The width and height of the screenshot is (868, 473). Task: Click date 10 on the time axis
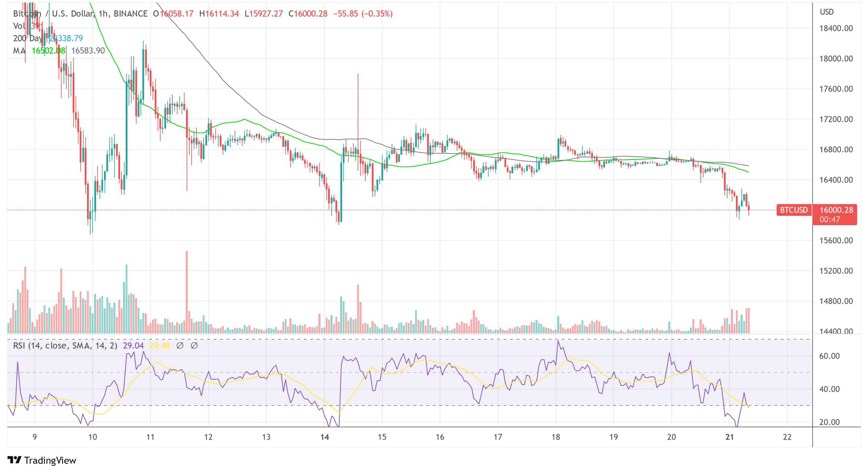[x=93, y=437]
